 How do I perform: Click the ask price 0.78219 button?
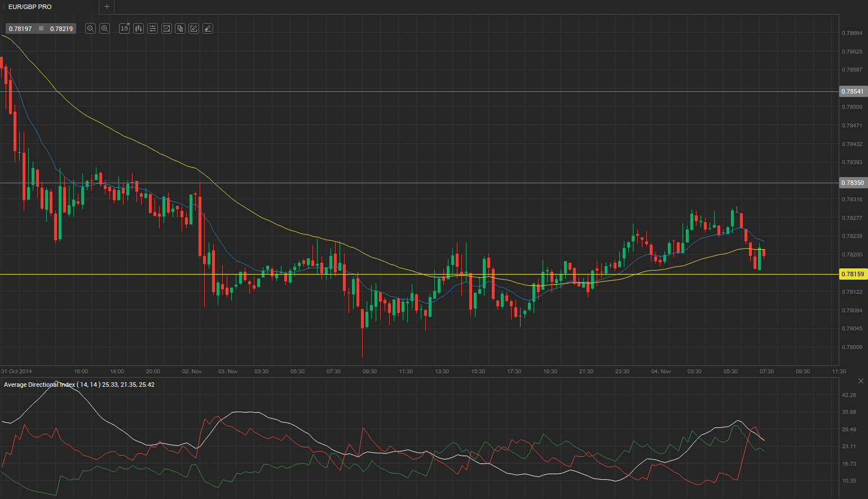(x=60, y=28)
